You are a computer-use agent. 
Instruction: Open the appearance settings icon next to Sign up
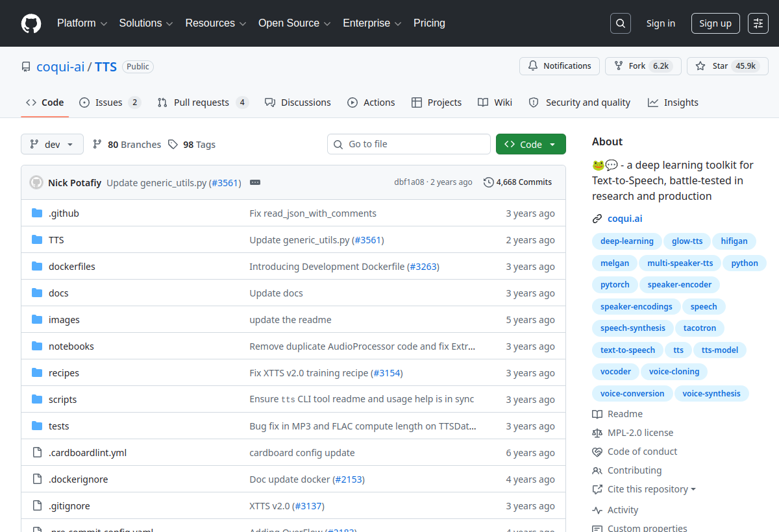point(758,23)
